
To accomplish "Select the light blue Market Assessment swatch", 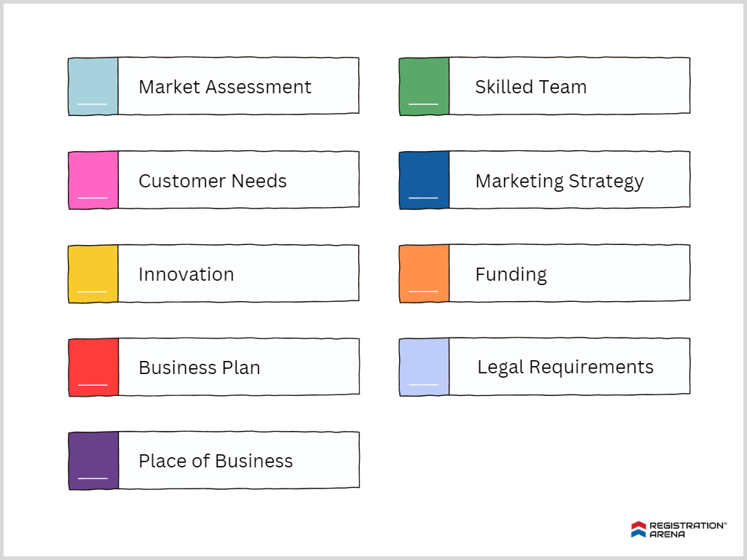I will (93, 87).
